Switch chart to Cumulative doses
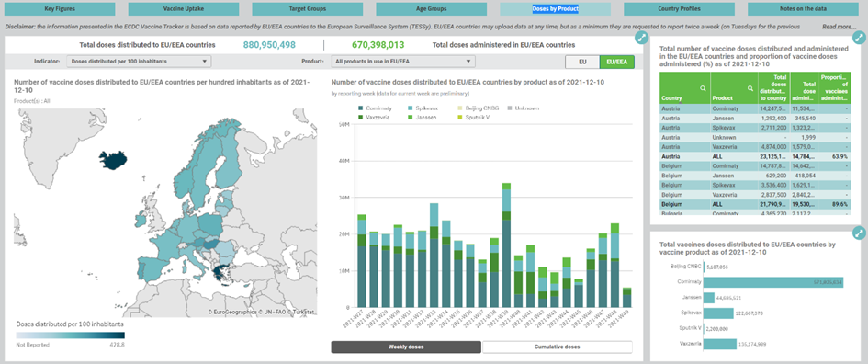Viewport: 868px width, 364px height. click(x=557, y=347)
